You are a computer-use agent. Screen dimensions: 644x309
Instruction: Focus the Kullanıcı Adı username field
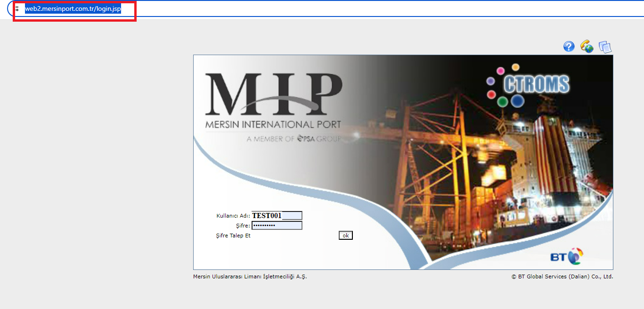(277, 216)
